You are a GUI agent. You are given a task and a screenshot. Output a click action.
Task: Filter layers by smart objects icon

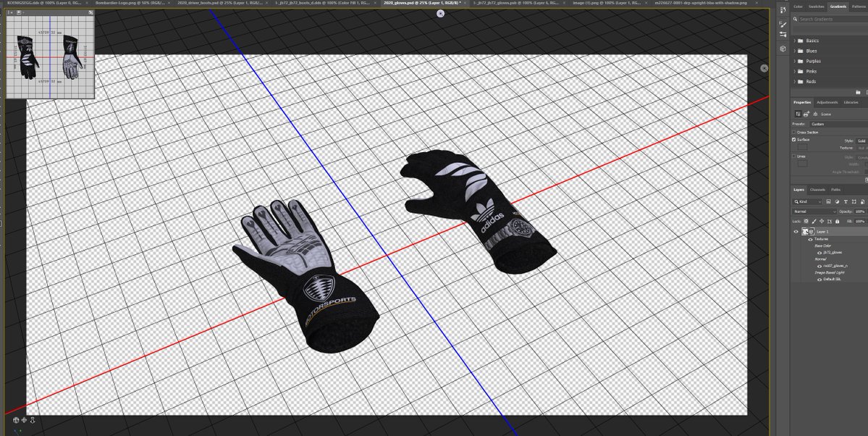[x=862, y=201]
